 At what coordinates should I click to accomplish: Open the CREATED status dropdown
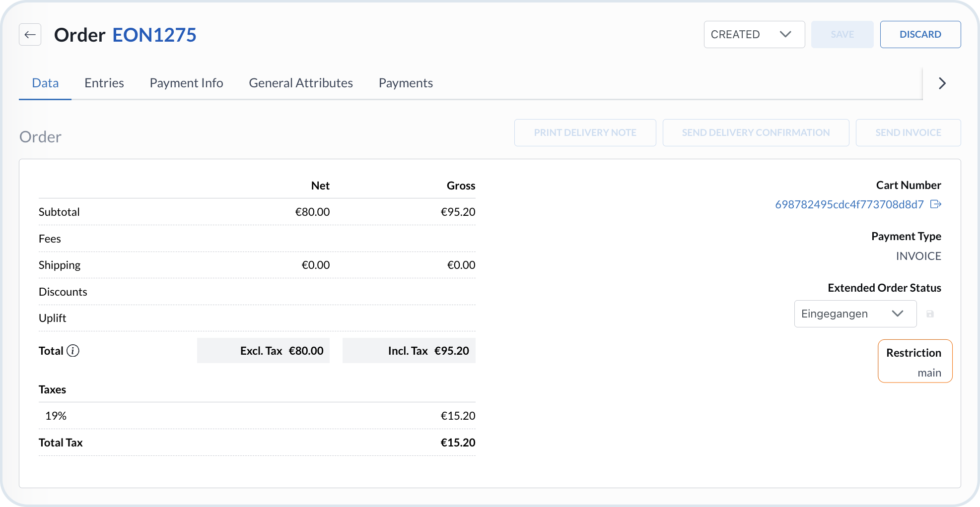point(754,35)
